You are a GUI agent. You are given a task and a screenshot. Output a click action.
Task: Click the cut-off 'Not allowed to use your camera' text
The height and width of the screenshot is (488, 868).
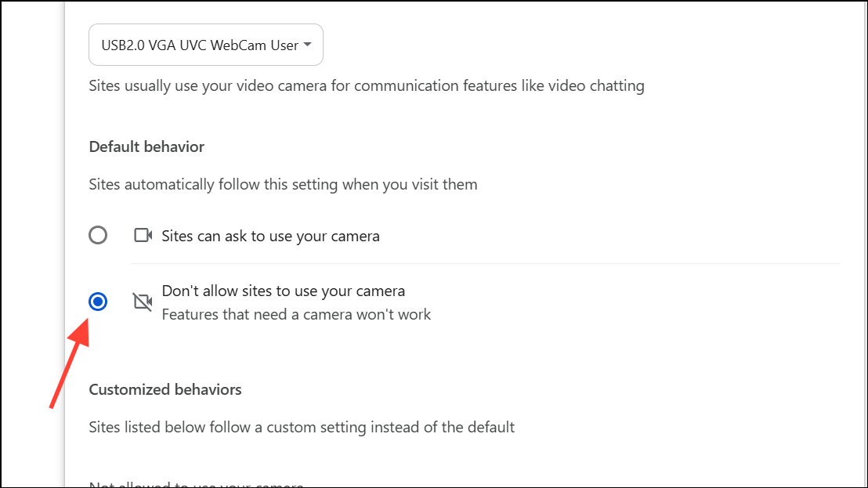[x=196, y=484]
